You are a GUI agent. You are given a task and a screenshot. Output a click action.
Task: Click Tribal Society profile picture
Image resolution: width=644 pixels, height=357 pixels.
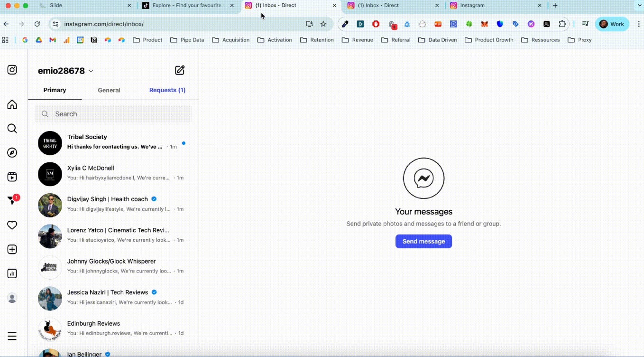click(50, 143)
